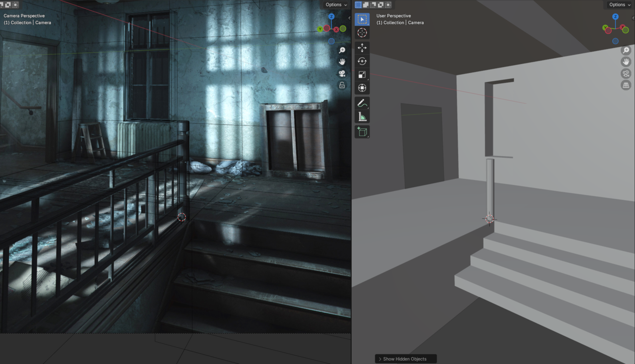635x364 pixels.
Task: Activate the Annotate tool
Action: [x=361, y=103]
